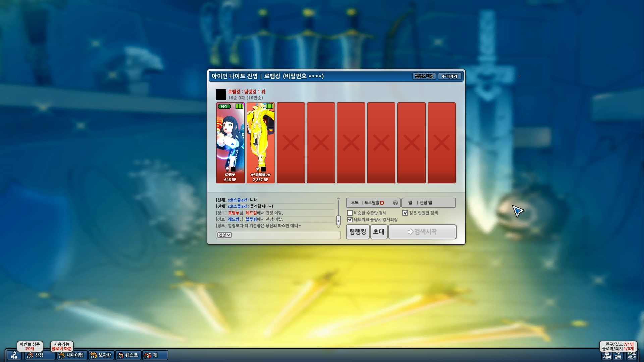Image resolution: width=644 pixels, height=362 pixels.
Task: Open 내홈피 my homepage icon
Action: 606,355
